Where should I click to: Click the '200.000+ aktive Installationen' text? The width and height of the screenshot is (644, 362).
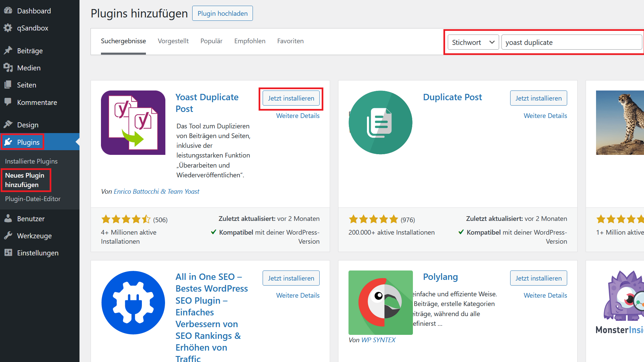(391, 232)
